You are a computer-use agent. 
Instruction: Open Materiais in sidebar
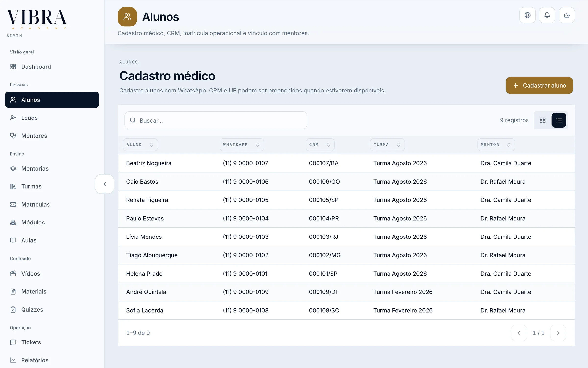[52, 291]
